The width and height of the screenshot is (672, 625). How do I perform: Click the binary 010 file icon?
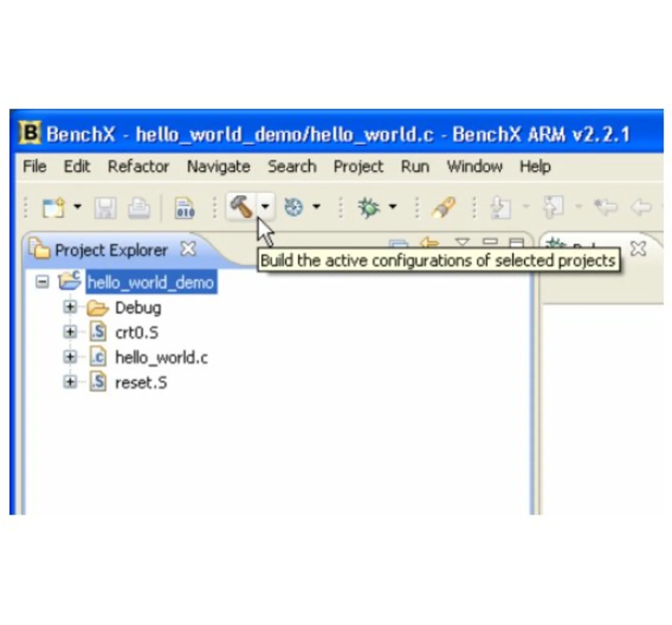click(x=185, y=208)
